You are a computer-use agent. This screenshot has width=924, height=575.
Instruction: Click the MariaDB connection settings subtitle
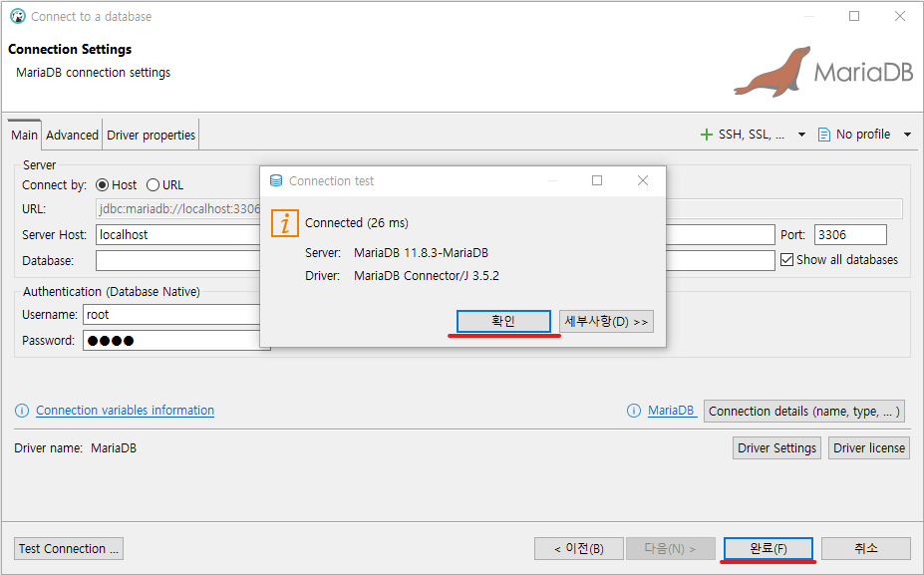point(93,73)
